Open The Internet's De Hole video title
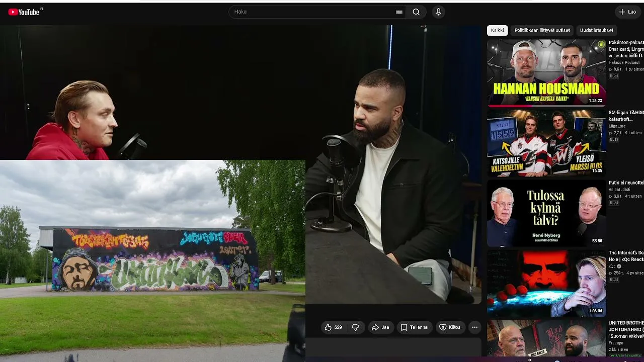Viewport: 644px width, 362px height. pyautogui.click(x=626, y=256)
